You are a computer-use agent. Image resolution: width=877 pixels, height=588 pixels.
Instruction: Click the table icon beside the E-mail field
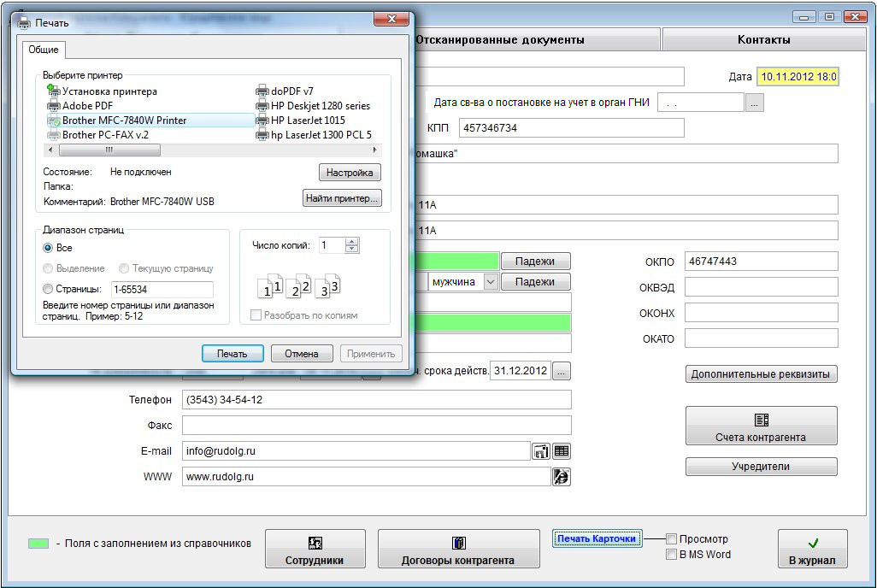pos(562,451)
